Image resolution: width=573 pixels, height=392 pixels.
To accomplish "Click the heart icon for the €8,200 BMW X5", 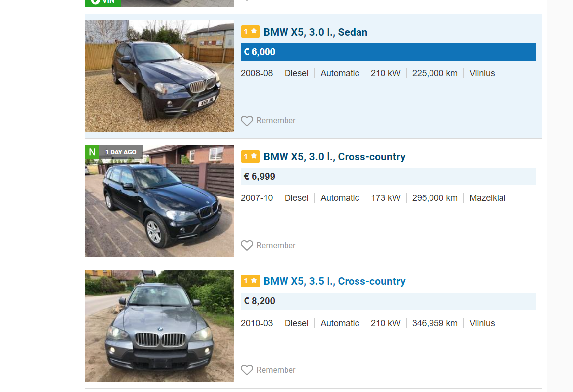I will [247, 370].
